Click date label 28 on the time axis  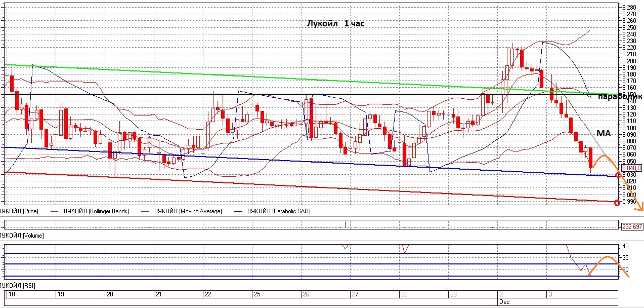click(x=404, y=294)
